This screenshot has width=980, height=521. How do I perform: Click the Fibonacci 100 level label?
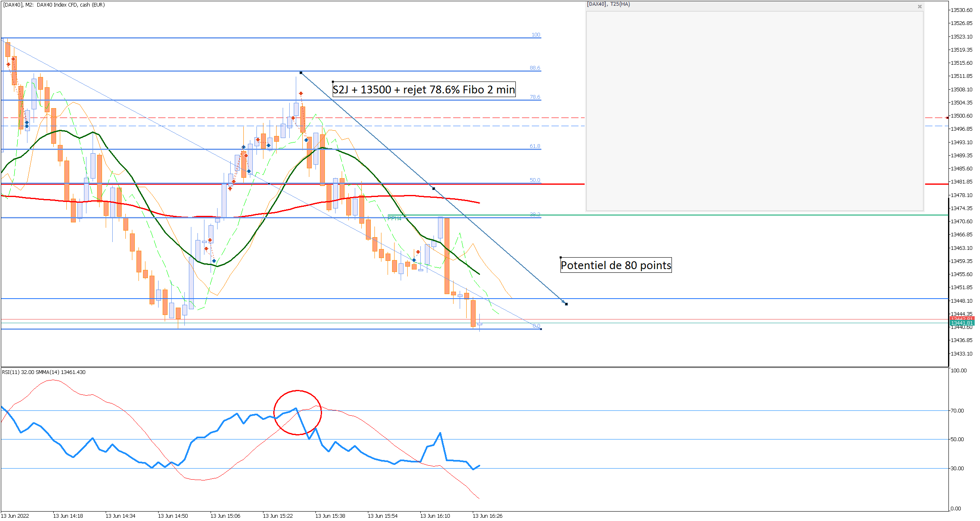coord(535,35)
